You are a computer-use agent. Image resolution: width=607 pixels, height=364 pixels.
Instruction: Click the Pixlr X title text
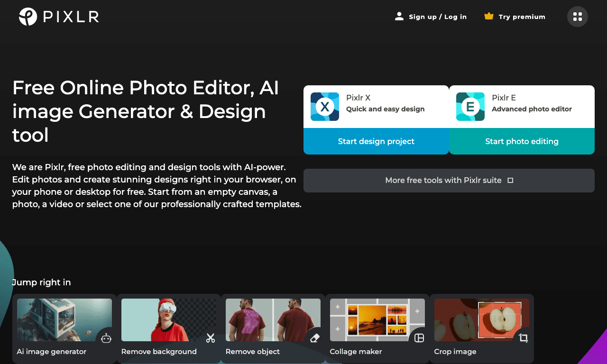tap(358, 98)
